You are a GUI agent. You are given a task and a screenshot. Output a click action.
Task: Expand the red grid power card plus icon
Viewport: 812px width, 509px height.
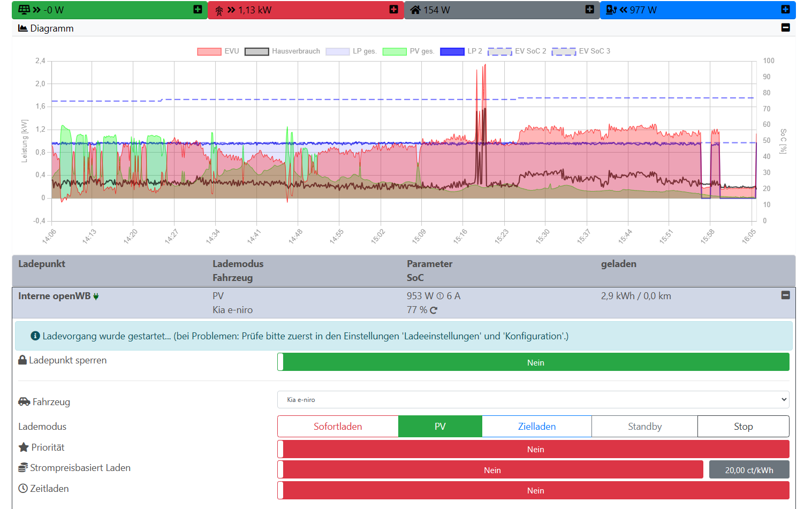(393, 10)
